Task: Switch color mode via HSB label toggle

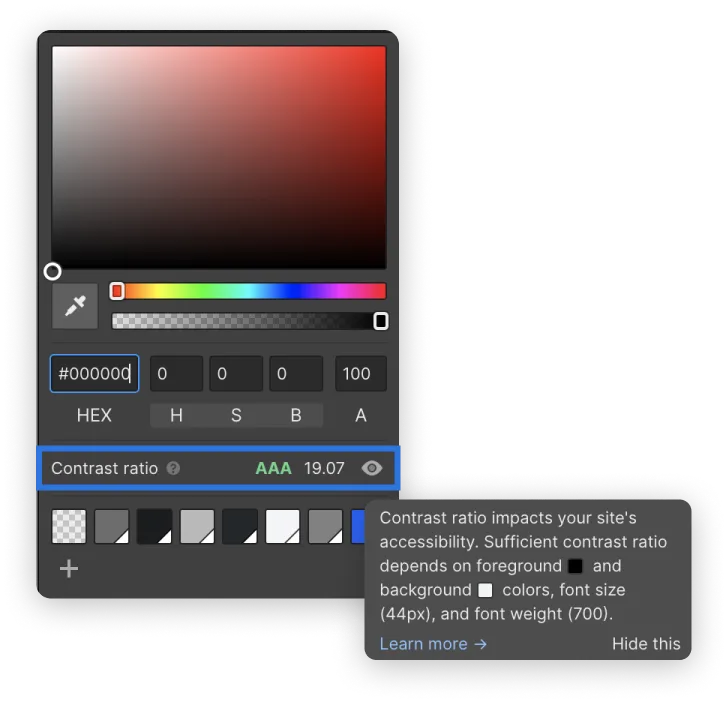Action: [x=236, y=415]
